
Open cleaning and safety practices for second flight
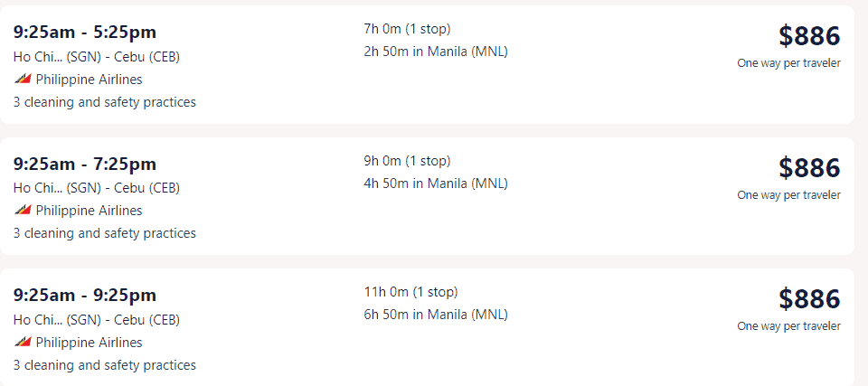tap(105, 233)
